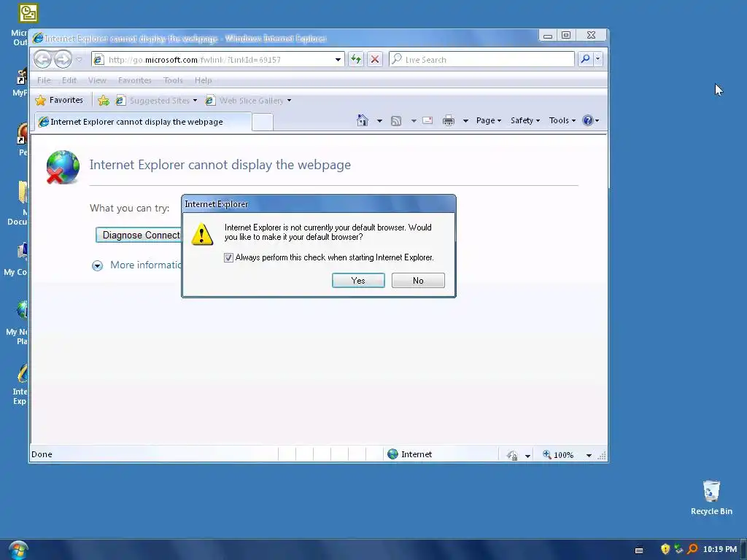The image size is (747, 560).
Task: Click the orange magnifier tray icon
Action: tap(692, 549)
